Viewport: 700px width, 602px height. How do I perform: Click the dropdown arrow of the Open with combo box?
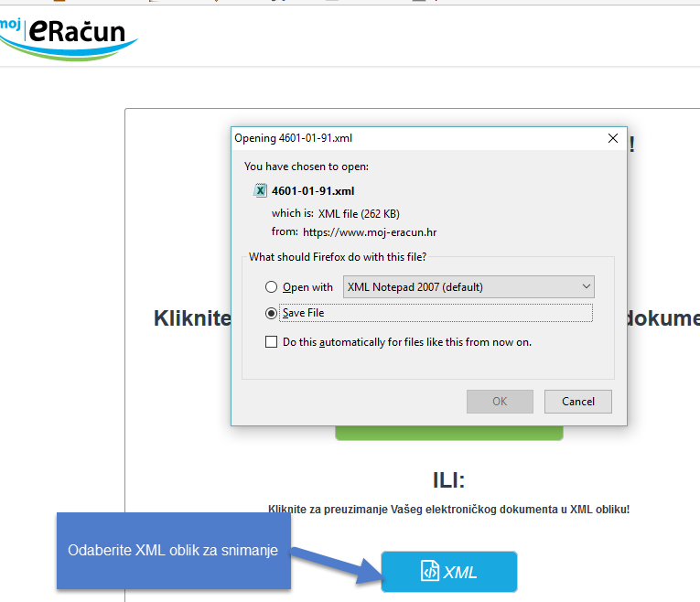(x=586, y=287)
